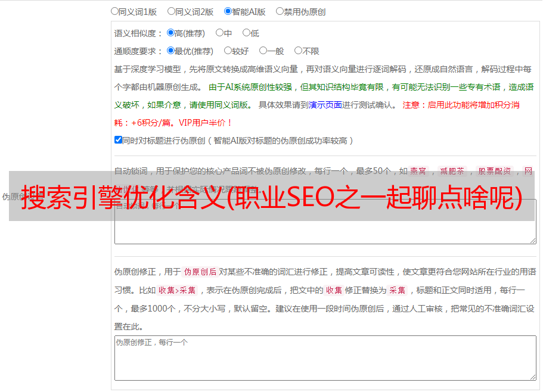Viewport: 543px width, 392px height.
Task: Click the 搜索引擎优化含义 overlay banner title
Action: (x=272, y=196)
